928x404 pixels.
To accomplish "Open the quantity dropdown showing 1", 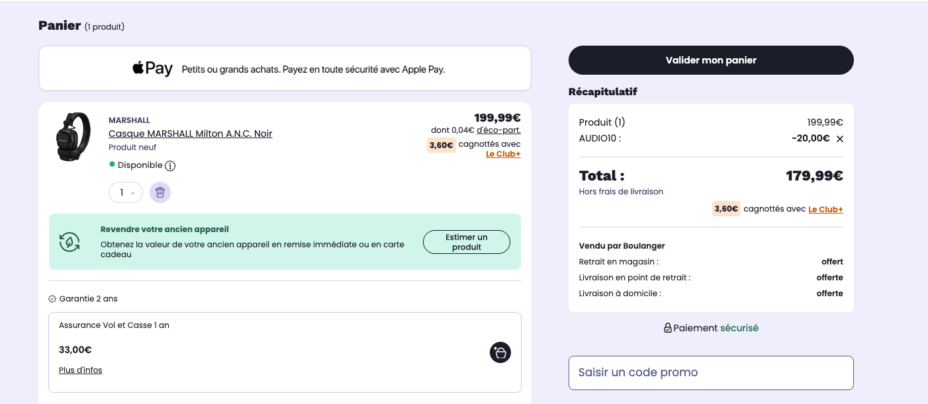I will pyautogui.click(x=125, y=192).
